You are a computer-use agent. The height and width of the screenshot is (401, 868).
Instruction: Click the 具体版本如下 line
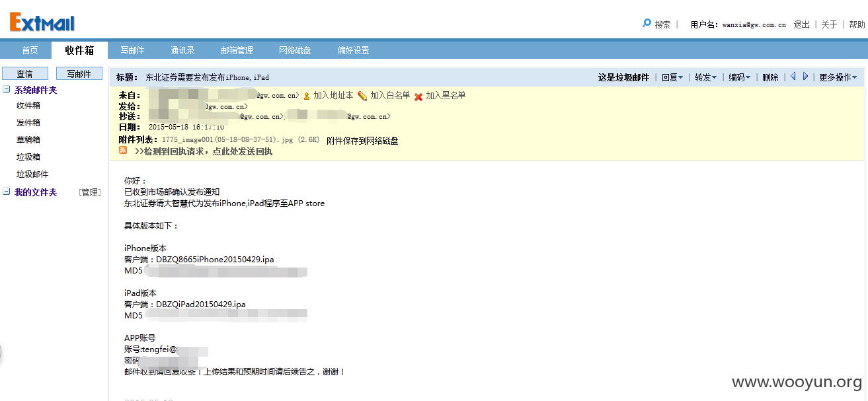tap(151, 226)
